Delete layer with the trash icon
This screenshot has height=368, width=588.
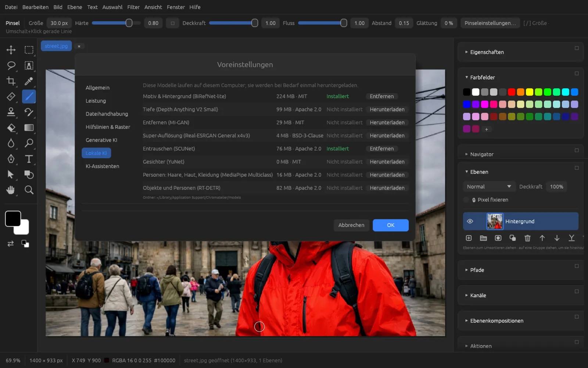pyautogui.click(x=527, y=238)
